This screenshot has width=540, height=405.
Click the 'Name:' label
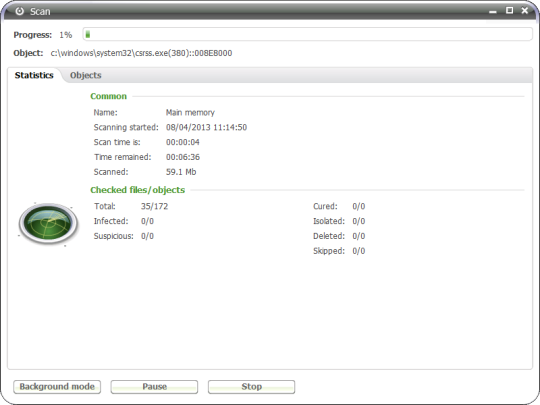point(106,113)
